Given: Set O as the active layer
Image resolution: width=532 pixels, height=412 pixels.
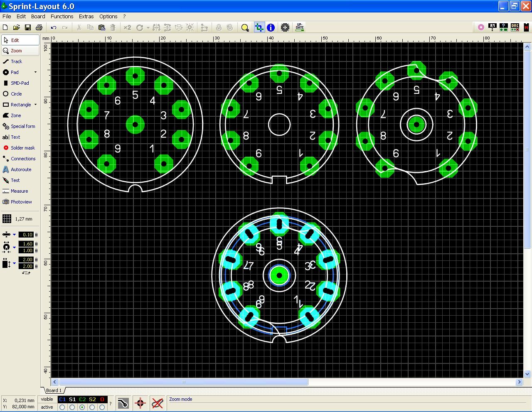Looking at the screenshot, I should point(102,407).
